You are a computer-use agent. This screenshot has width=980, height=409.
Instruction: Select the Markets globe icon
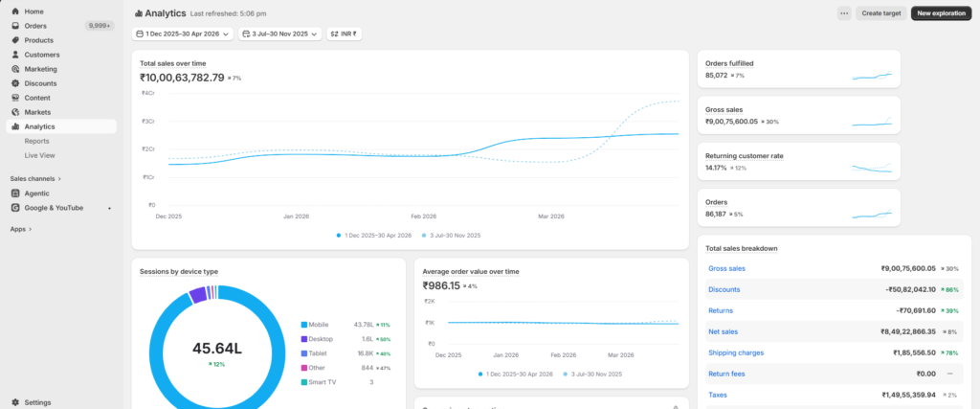[15, 112]
